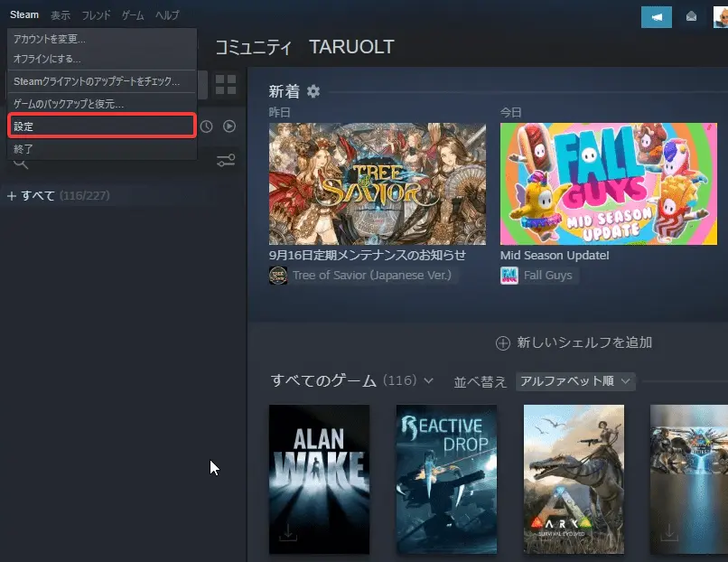This screenshot has width=728, height=562.
Task: Click download icon on Alan Wake cover
Action: 288,532
